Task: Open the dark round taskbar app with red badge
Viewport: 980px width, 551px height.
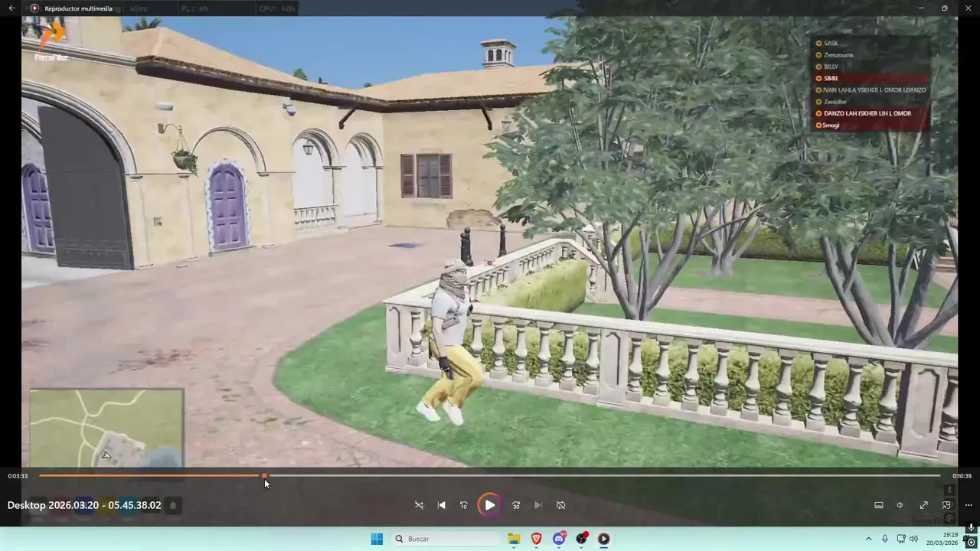Action: tap(581, 539)
